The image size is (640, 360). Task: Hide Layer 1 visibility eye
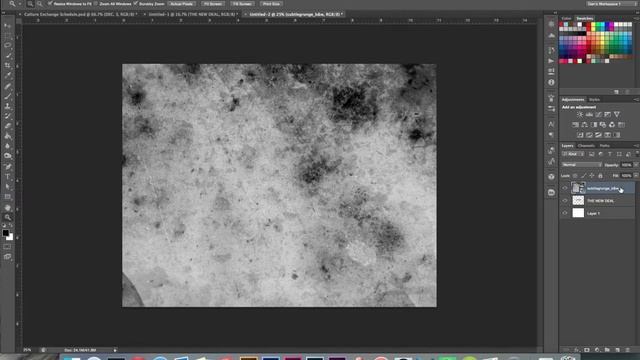[x=565, y=213]
